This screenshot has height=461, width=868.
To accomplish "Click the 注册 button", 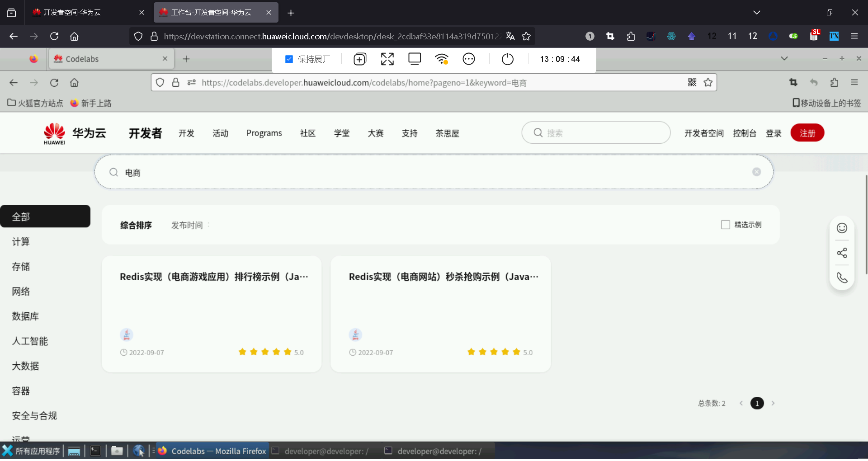I will coord(807,132).
